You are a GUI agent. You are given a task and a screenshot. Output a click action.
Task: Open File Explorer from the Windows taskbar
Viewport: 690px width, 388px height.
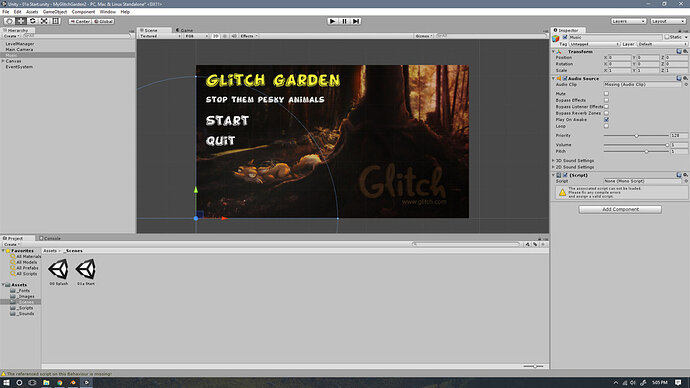click(x=46, y=383)
